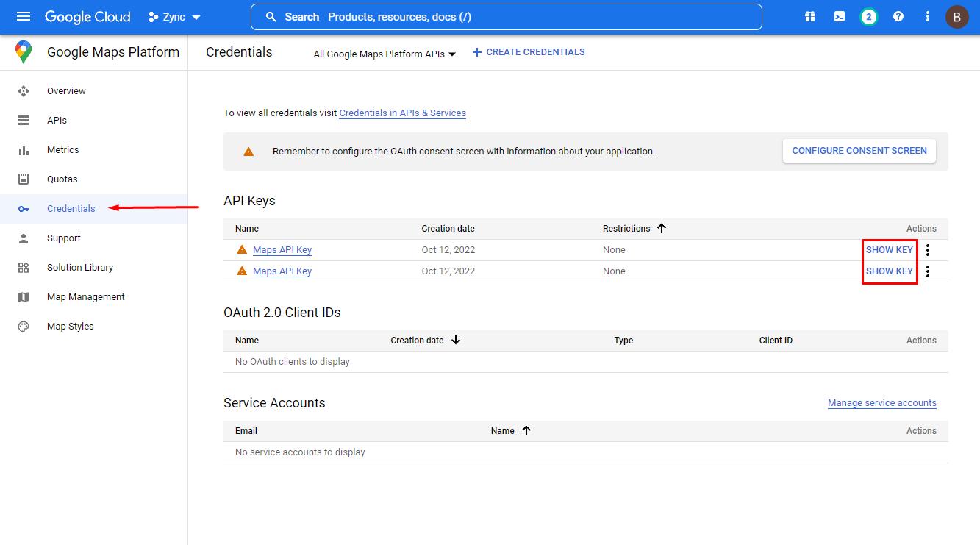Click the Quotas sidebar icon
The image size is (980, 545).
click(24, 179)
